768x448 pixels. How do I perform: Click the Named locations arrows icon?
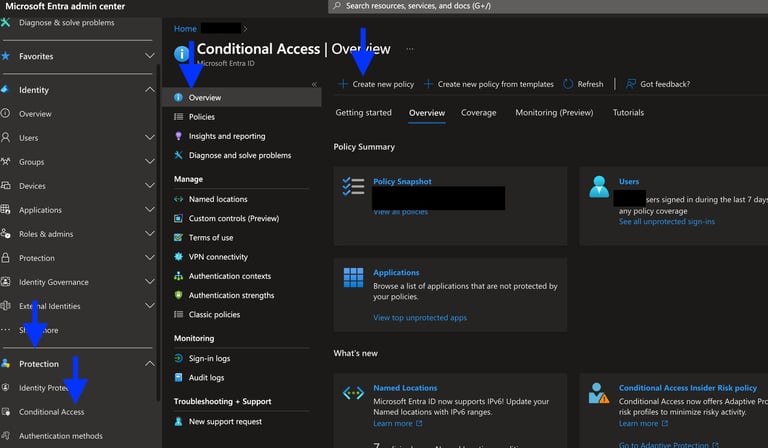pos(178,199)
